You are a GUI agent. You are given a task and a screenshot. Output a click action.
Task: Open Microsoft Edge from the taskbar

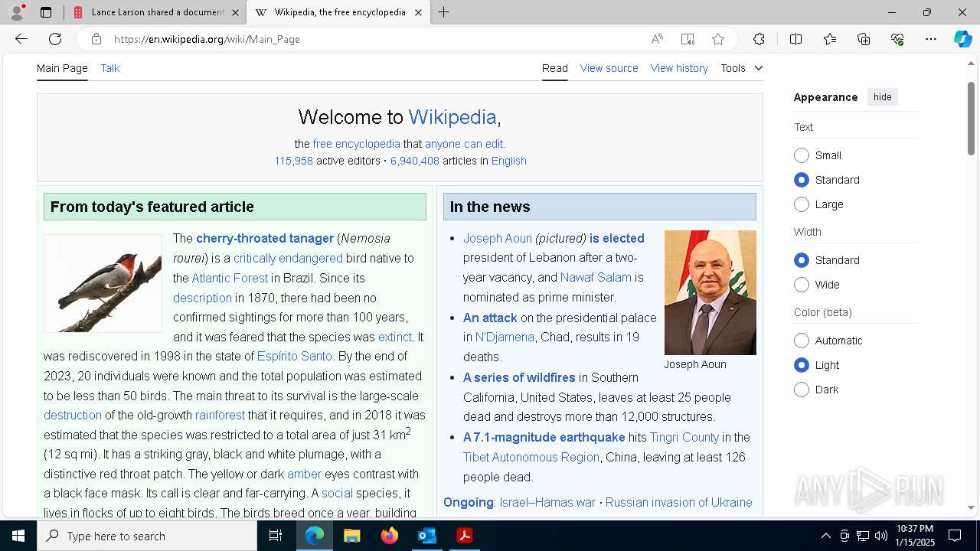point(315,536)
